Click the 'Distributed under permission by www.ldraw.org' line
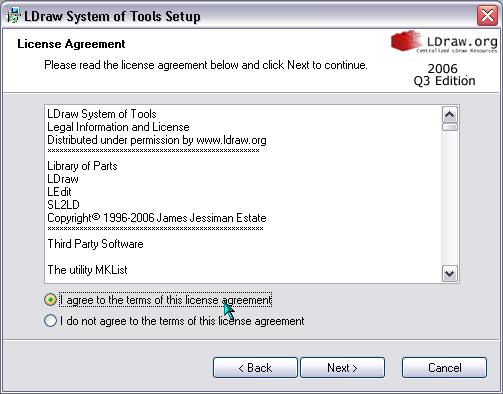The width and height of the screenshot is (503, 394). pos(157,140)
